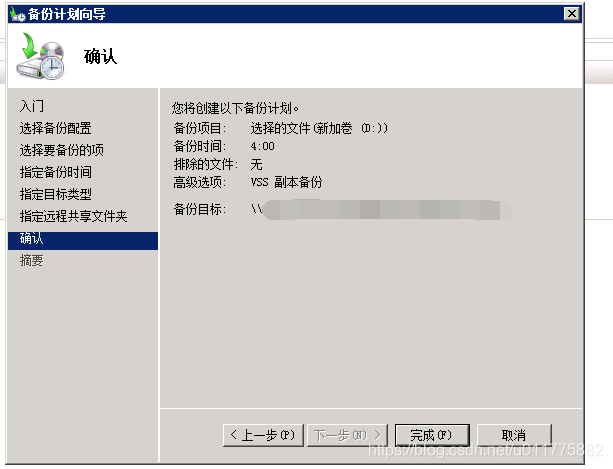
Task: Select the 选择备份配置 step
Action: tap(55, 128)
